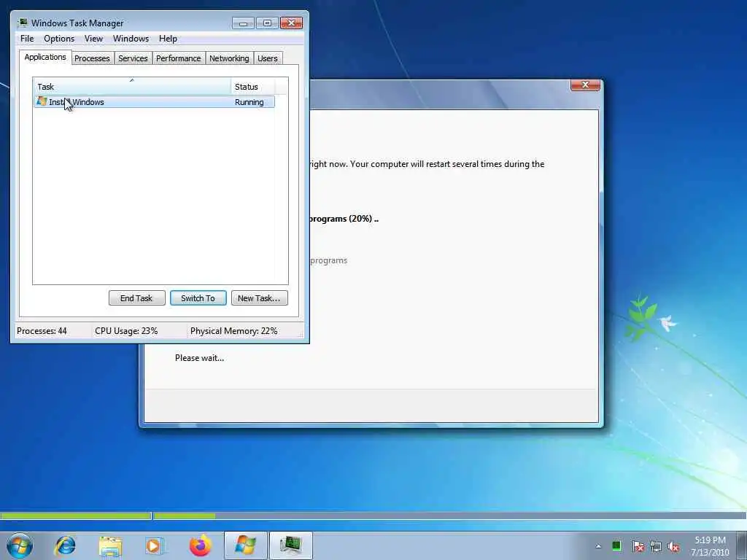This screenshot has height=560, width=747.
Task: Launch Firefox from the taskbar
Action: pos(200,545)
